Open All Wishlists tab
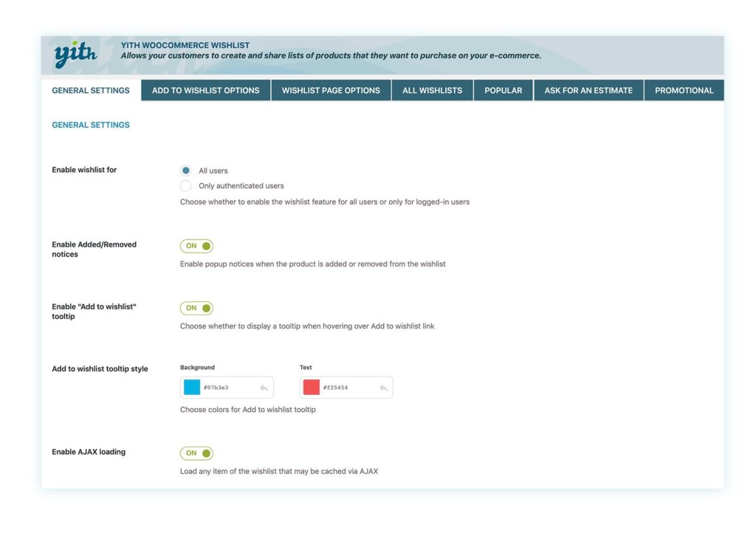756x536 pixels. (433, 90)
